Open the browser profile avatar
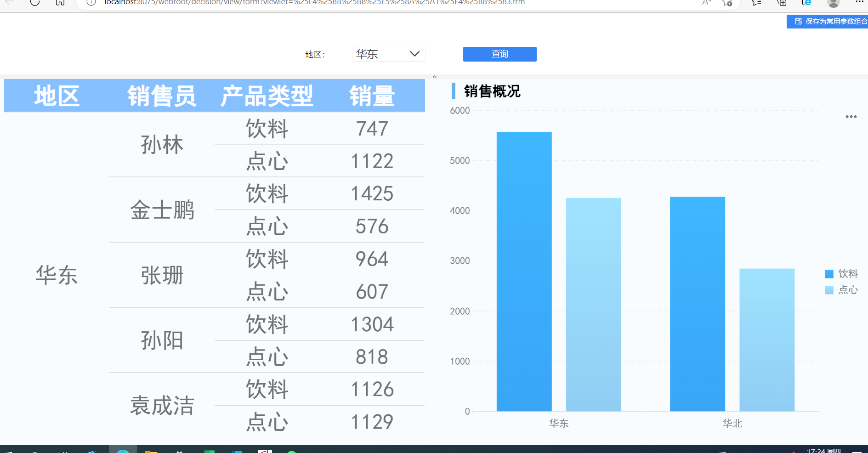This screenshot has height=453, width=868. [834, 3]
